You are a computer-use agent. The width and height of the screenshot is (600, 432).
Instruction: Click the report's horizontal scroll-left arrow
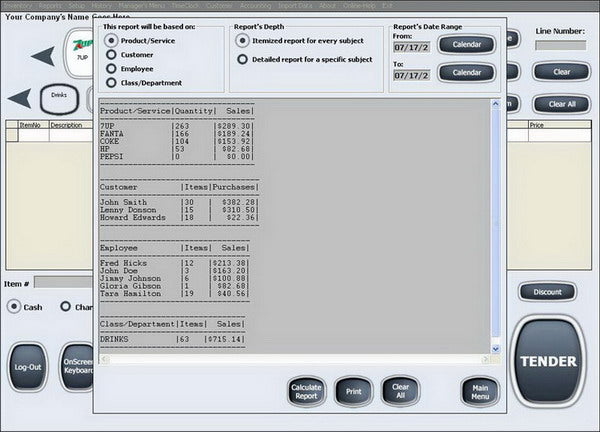point(104,359)
